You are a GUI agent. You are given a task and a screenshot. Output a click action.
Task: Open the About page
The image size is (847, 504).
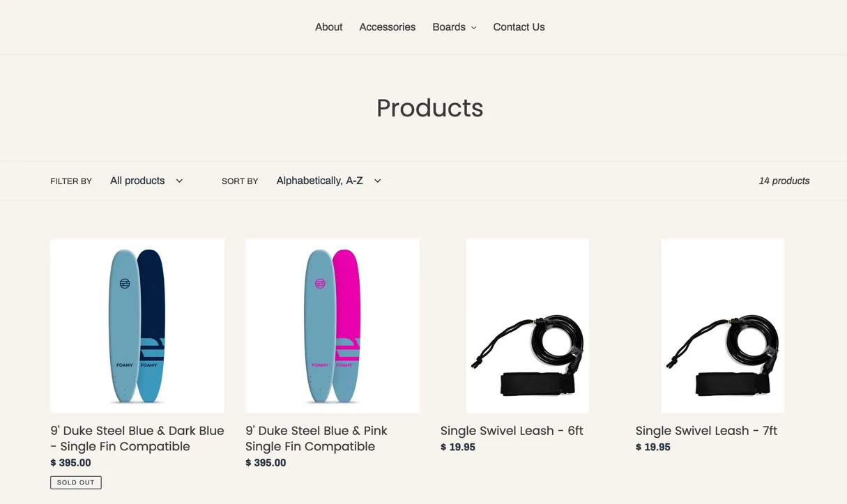[x=328, y=27]
